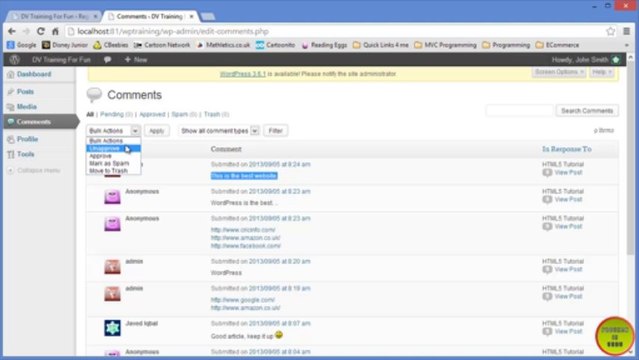Reload the page with the refresh icon
Viewport: 639px width, 360px height.
point(41,31)
